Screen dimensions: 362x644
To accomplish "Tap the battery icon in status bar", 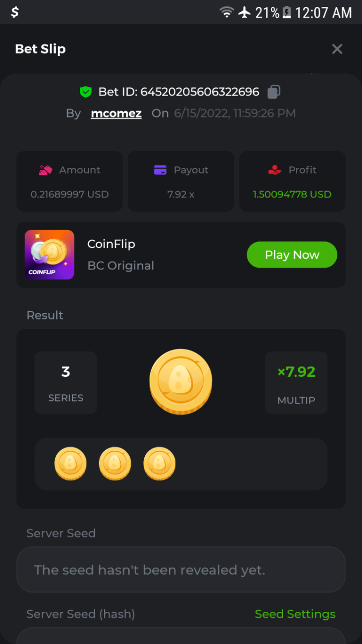I will pos(287,12).
